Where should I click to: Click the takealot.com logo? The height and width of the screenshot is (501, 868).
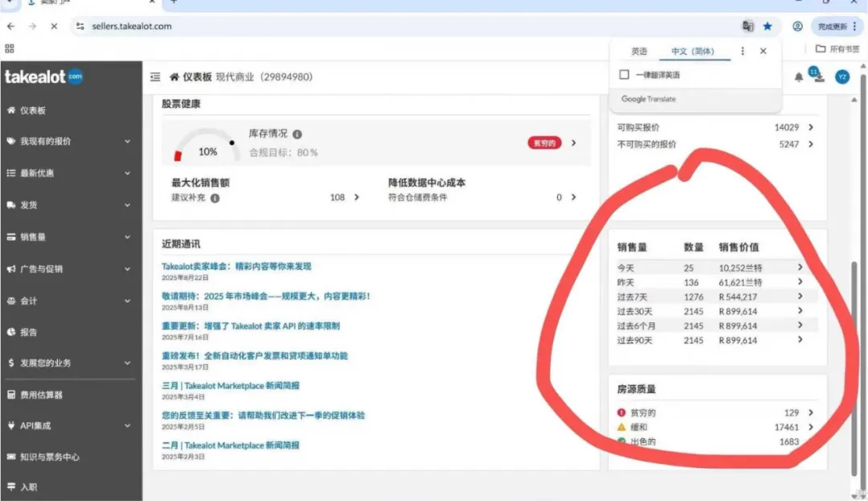tap(43, 76)
